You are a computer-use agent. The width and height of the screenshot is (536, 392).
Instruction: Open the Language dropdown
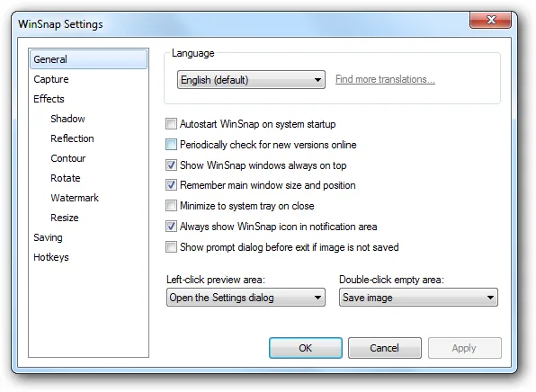pos(251,80)
